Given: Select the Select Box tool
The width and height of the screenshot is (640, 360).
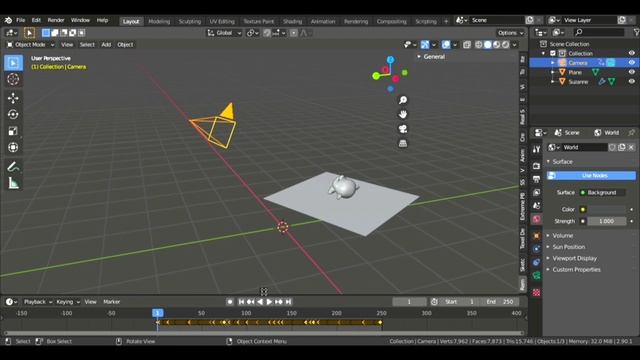Looking at the screenshot, I should pyautogui.click(x=13, y=63).
